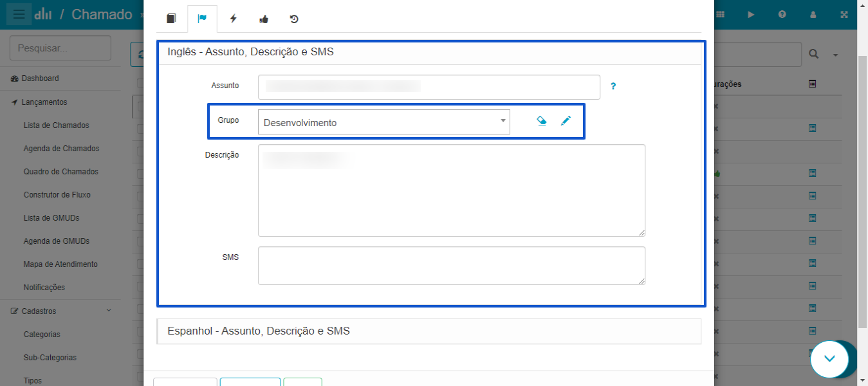The image size is (868, 386).
Task: Click the Cadastros edit icon in sidebar
Action: [x=15, y=311]
